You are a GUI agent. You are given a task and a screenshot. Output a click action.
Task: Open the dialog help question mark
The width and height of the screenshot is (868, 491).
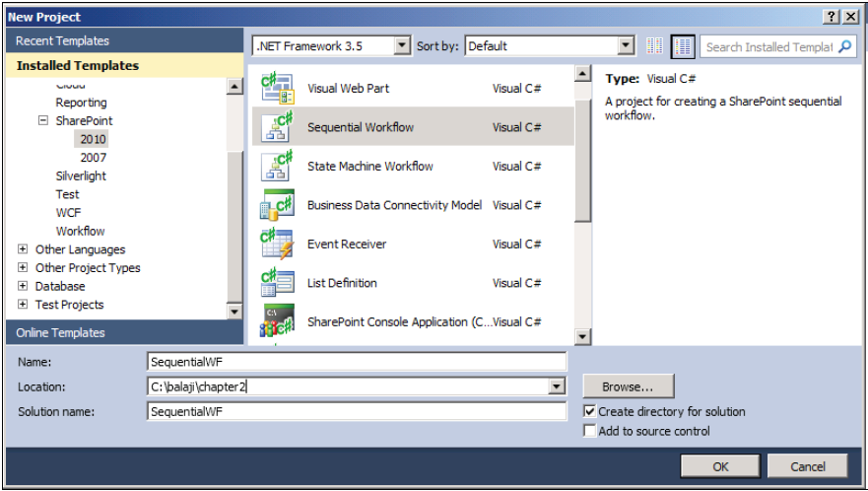pyautogui.click(x=832, y=17)
